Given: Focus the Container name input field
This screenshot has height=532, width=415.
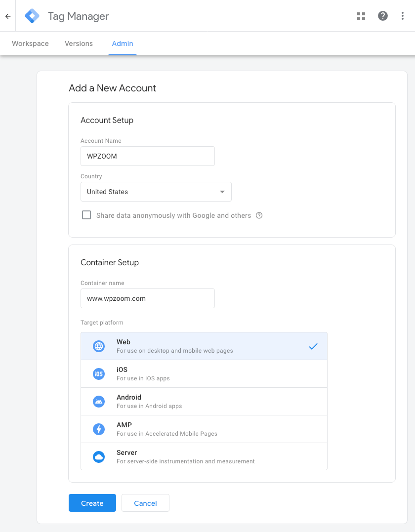Looking at the screenshot, I should tap(148, 298).
